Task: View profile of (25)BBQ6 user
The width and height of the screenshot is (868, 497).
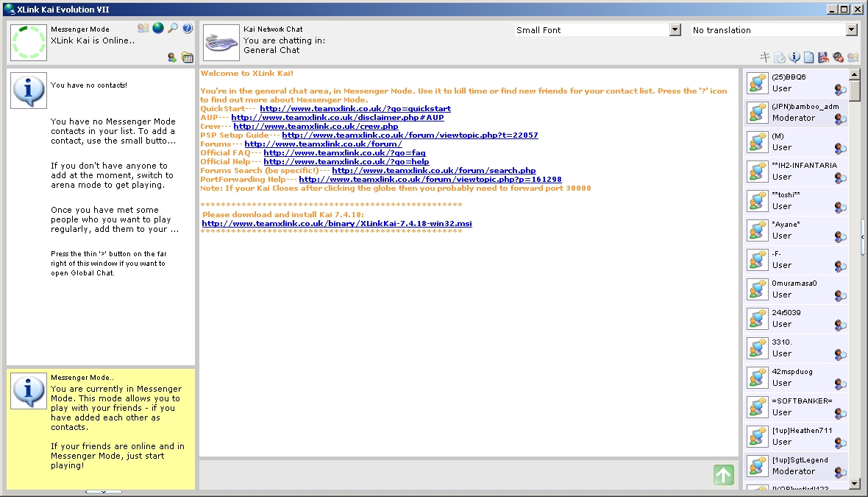Action: (840, 89)
